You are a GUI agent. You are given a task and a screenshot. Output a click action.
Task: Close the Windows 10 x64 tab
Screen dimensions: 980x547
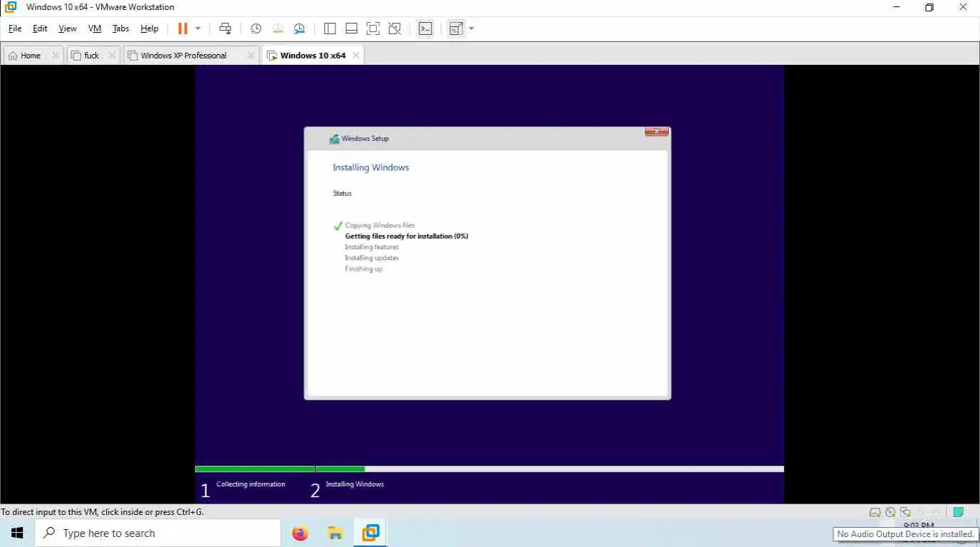click(356, 56)
